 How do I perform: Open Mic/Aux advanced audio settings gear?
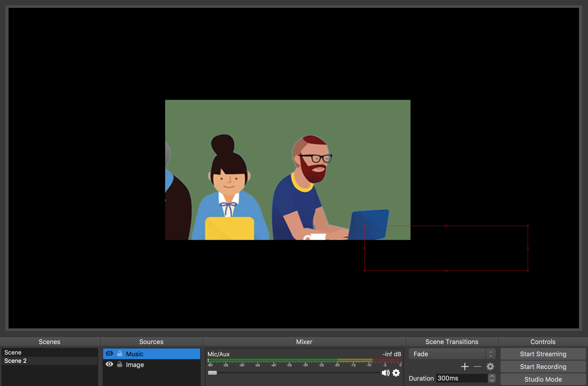click(x=396, y=373)
